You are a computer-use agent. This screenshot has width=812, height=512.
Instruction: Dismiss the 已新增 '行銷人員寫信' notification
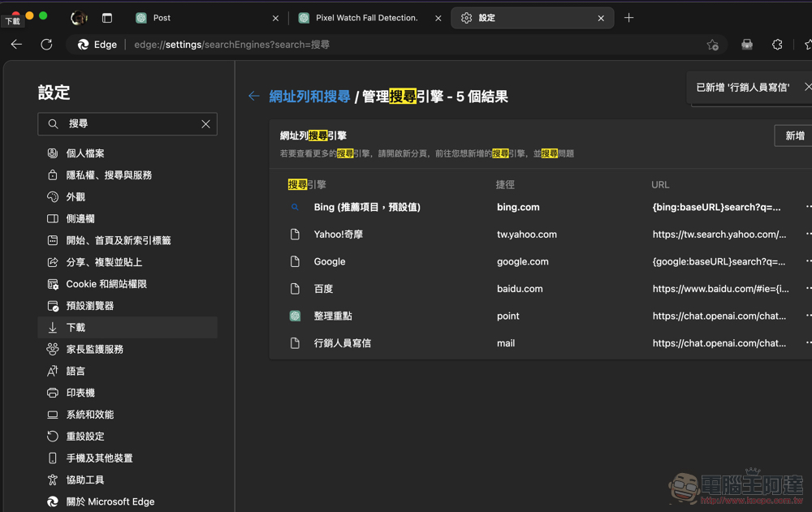(807, 87)
